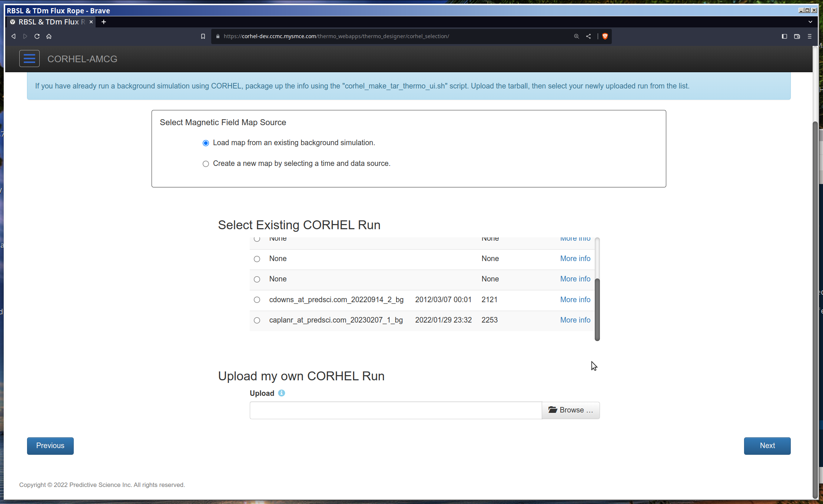The height and width of the screenshot is (504, 823).
Task: Open Brave's main menu button
Action: [x=809, y=36]
